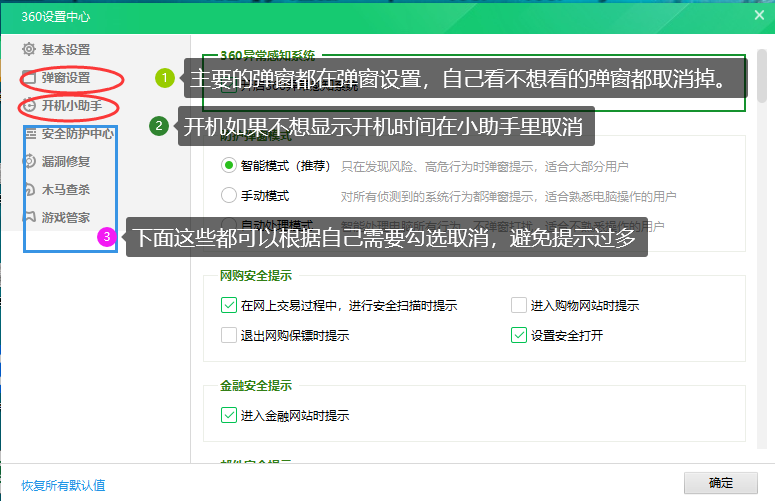Click the 确定 button

click(x=721, y=483)
